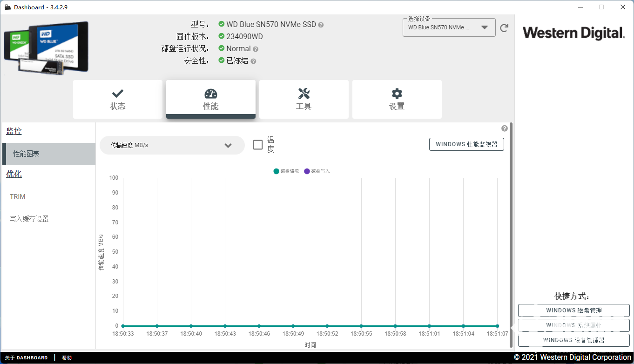Open the 传输速度 MB/s dropdown
Screen dimensions: 634x364
(172, 145)
